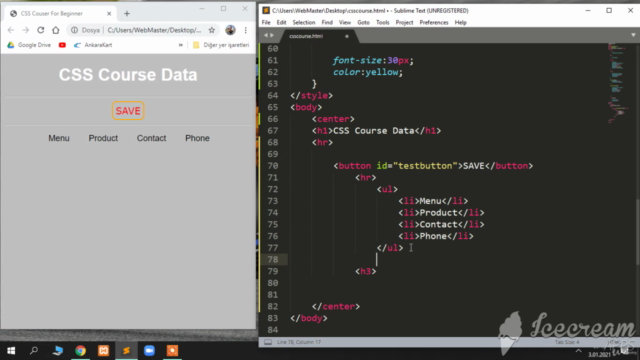The height and width of the screenshot is (360, 640).
Task: Open the Find menu in Sublime Text
Action: pyautogui.click(x=327, y=22)
